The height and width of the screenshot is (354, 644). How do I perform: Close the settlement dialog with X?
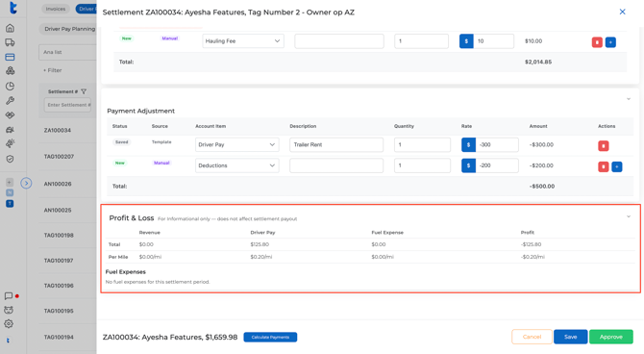pos(622,12)
